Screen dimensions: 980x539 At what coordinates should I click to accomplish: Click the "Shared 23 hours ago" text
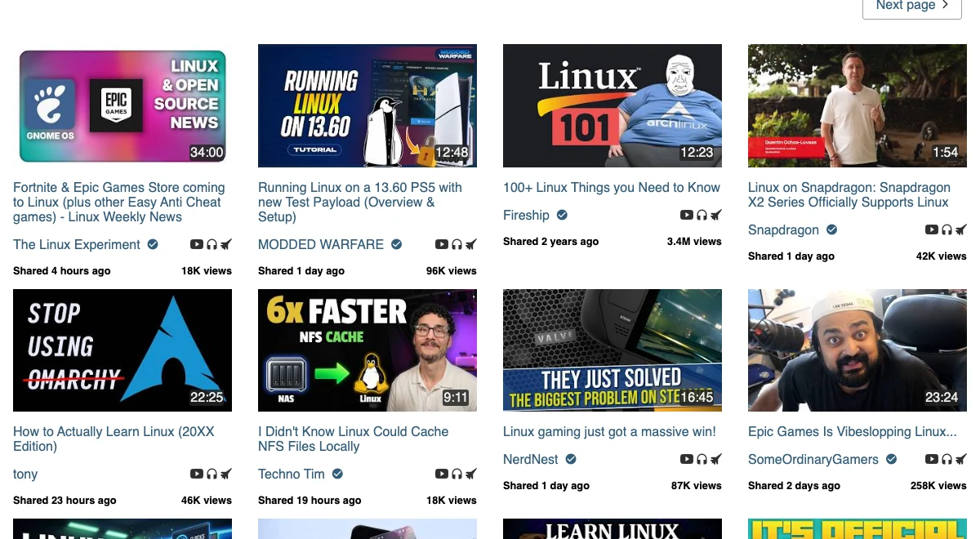click(x=65, y=500)
